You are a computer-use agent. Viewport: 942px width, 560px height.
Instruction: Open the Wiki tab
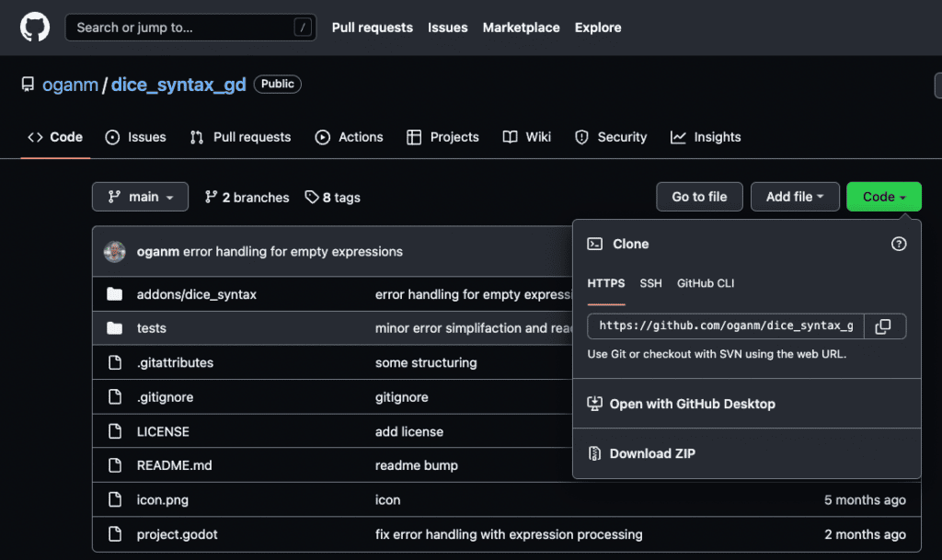pyautogui.click(x=527, y=137)
